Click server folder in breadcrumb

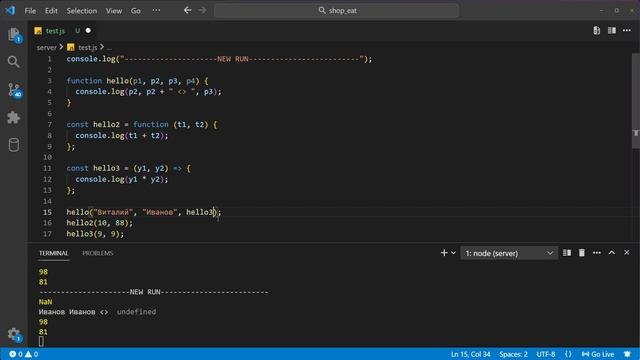pyautogui.click(x=47, y=47)
